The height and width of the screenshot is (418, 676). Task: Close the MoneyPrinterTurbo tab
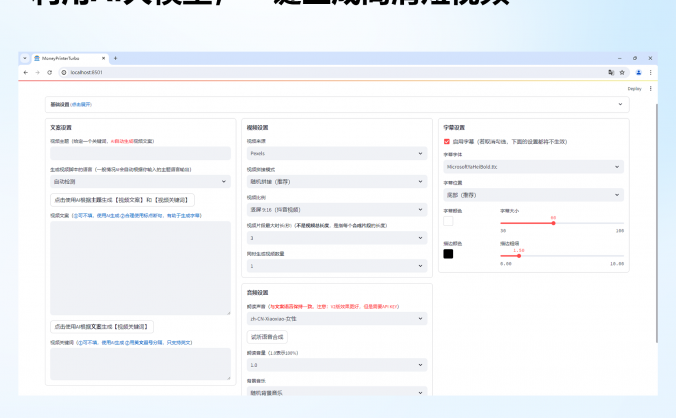(103, 58)
